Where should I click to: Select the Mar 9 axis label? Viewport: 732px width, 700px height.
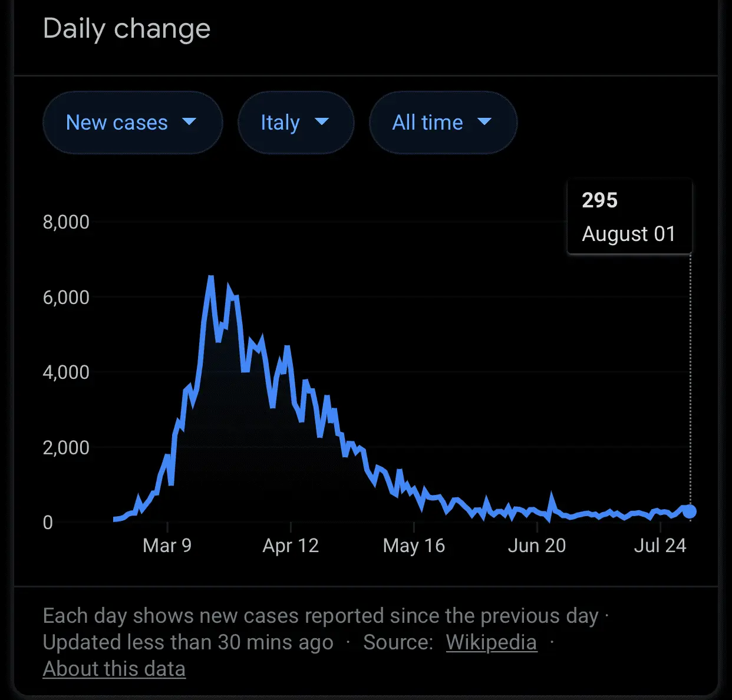point(167,546)
